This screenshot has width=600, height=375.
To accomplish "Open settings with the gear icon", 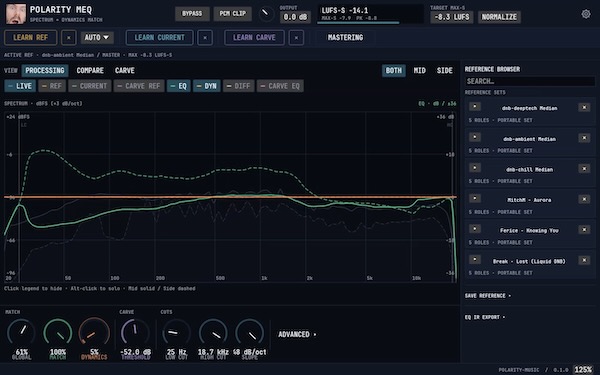I will 585,14.
